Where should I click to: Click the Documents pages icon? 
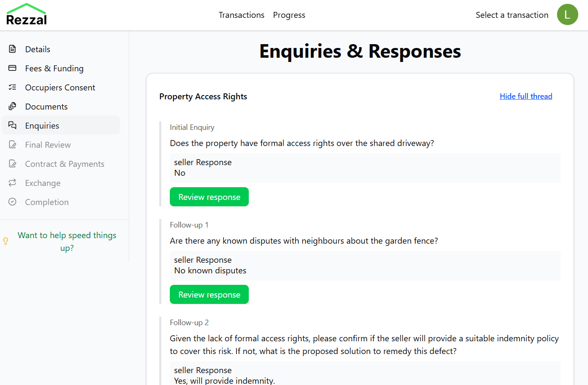13,106
